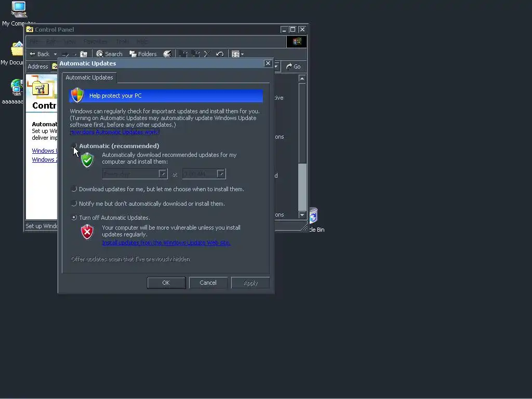Open the install day dropdown

(x=163, y=174)
